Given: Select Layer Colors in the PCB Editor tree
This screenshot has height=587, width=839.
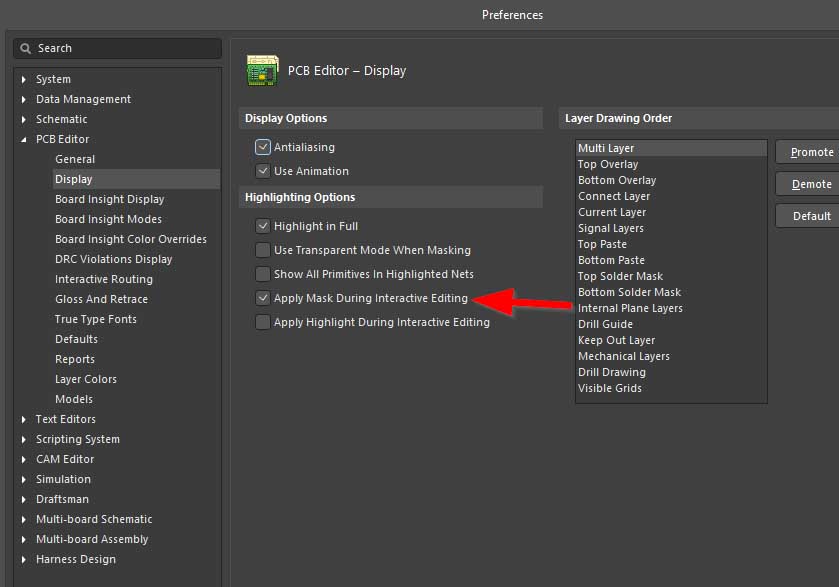Looking at the screenshot, I should pos(86,379).
